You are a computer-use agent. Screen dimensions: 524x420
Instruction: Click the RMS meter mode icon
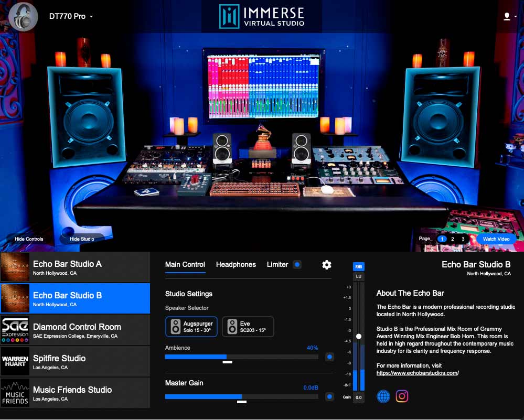pos(359,267)
